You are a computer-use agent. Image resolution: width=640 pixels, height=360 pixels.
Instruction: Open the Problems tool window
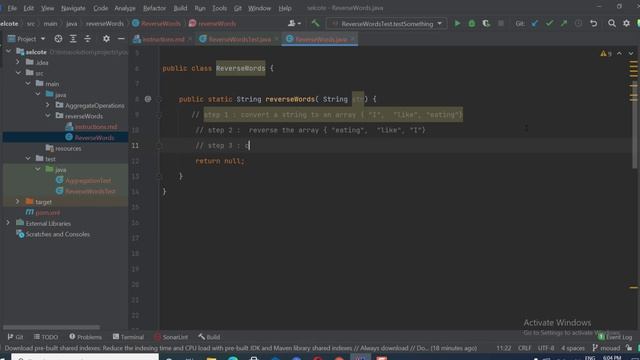pyautogui.click(x=85, y=337)
